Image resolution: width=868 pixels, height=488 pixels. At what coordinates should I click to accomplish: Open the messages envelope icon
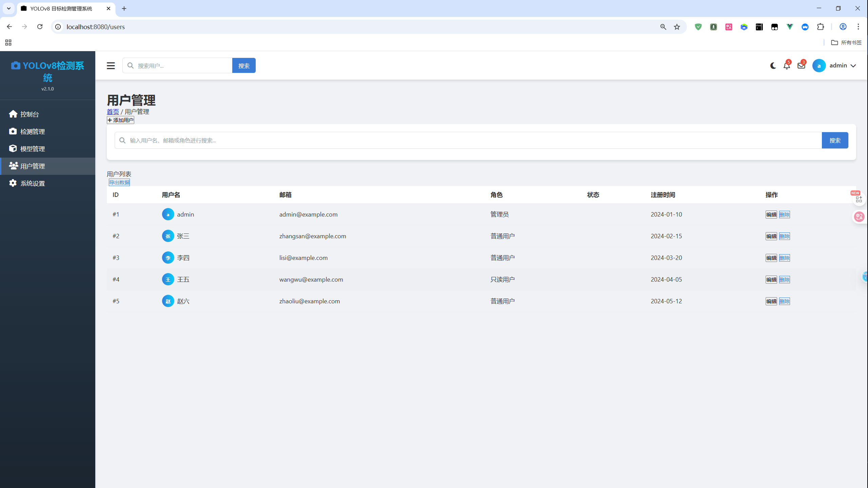coord(801,66)
